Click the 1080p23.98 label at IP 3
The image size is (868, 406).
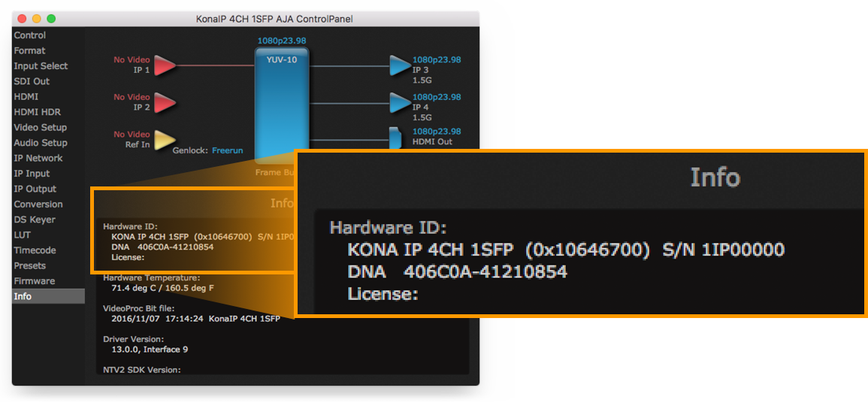pyautogui.click(x=437, y=60)
